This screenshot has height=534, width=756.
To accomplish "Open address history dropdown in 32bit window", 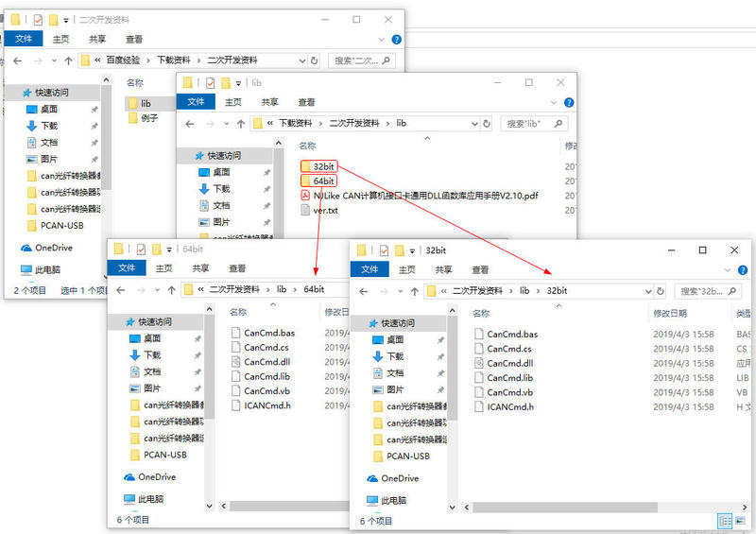I will (x=648, y=291).
